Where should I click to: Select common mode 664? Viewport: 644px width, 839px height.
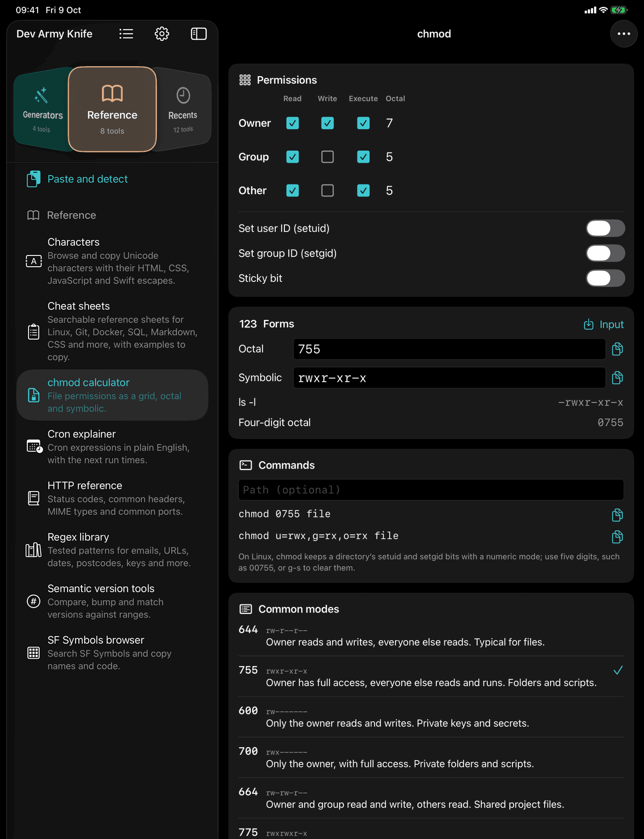pyautogui.click(x=431, y=798)
